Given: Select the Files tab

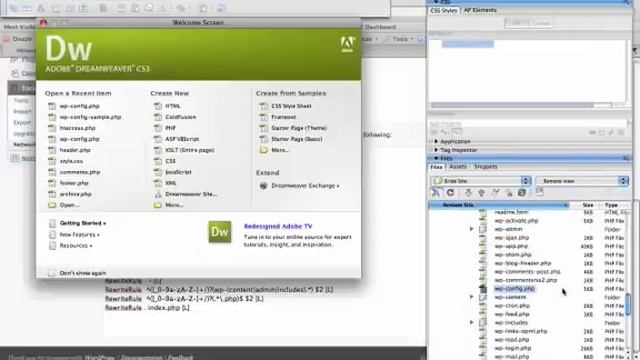Looking at the screenshot, I should [436, 167].
